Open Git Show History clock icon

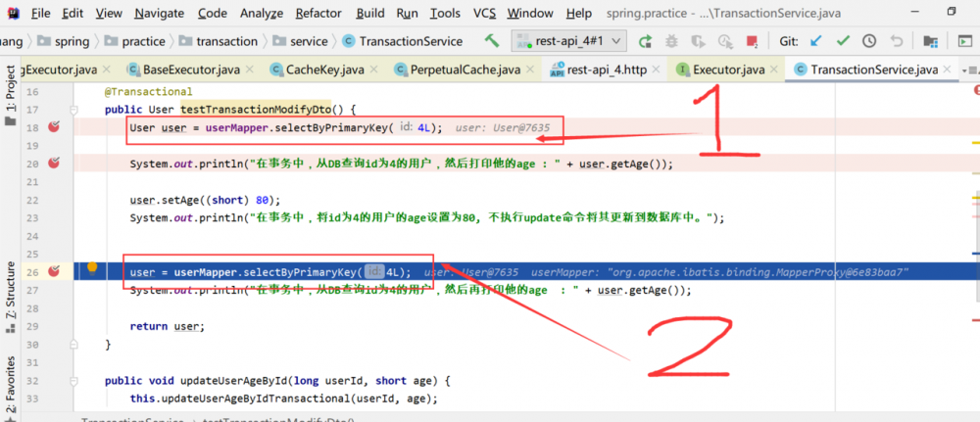click(x=869, y=41)
